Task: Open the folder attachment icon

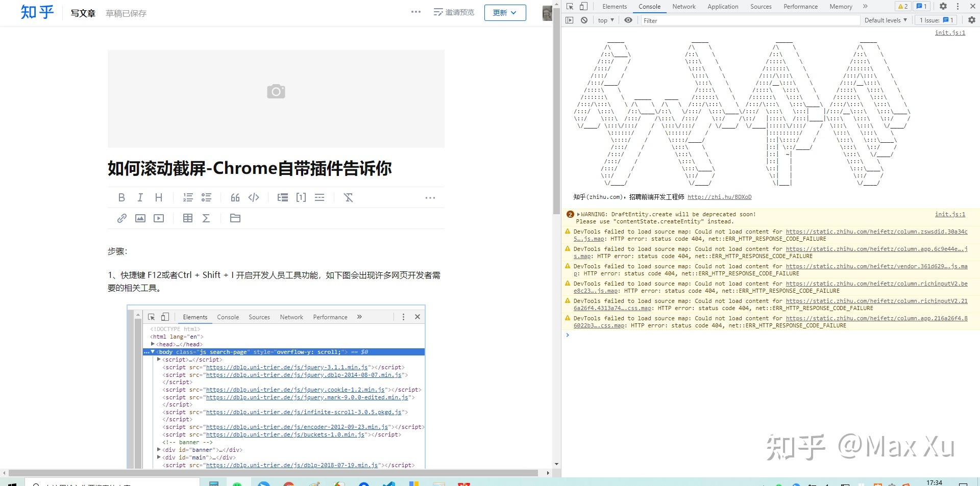Action: [235, 218]
